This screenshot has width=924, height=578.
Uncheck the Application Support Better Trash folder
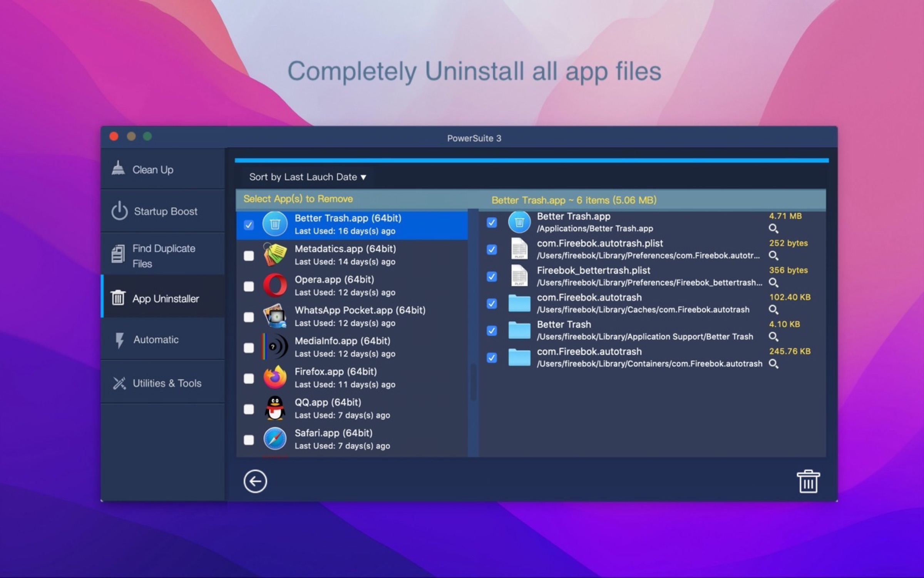coord(492,331)
